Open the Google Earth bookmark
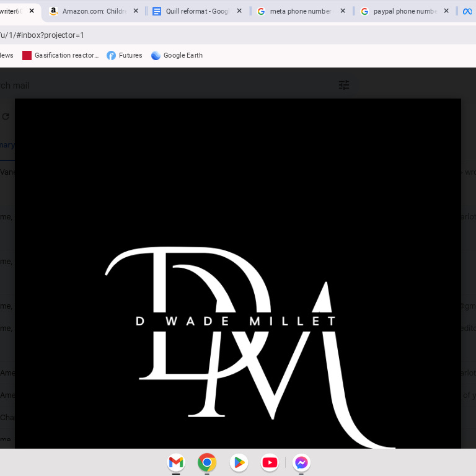This screenshot has width=476, height=476. (177, 55)
